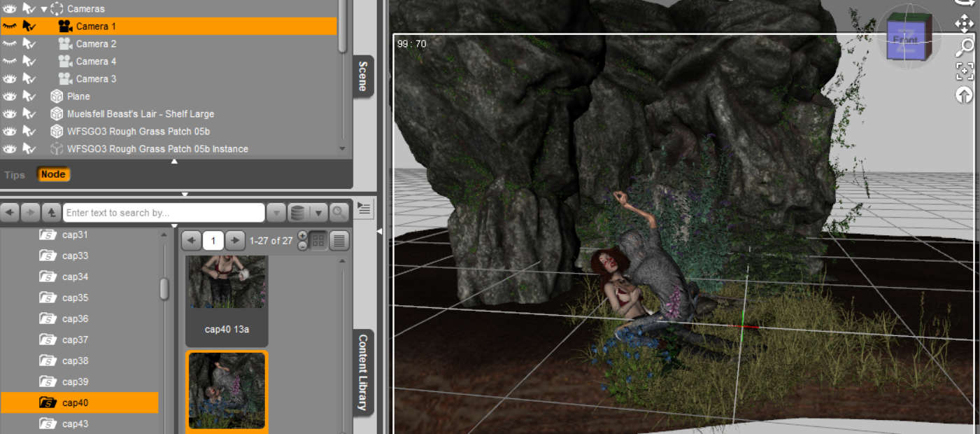Click the Camera 1 camera icon
Viewport: 980px width, 434px height.
point(65,27)
